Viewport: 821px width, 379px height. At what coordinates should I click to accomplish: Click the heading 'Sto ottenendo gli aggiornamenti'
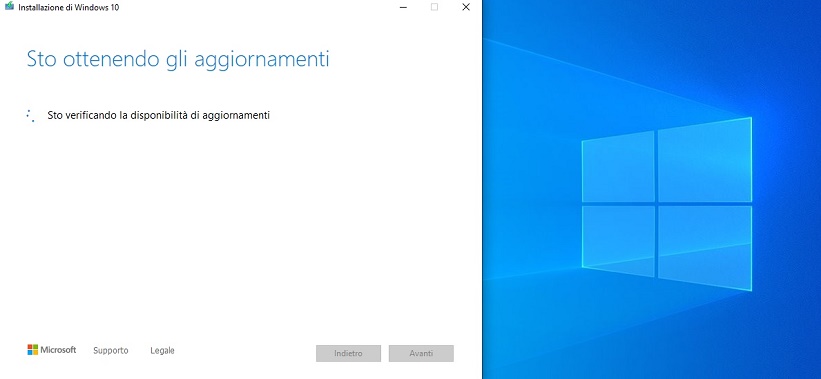tap(178, 59)
